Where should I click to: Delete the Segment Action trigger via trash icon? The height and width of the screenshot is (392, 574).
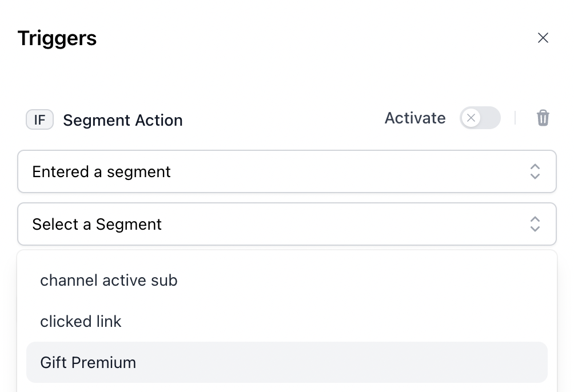tap(543, 118)
